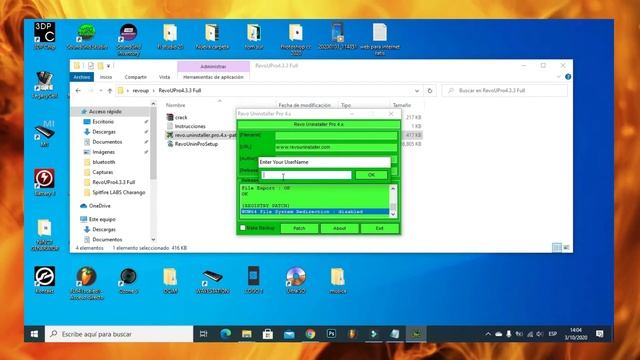Switch to the Vista ribbon tab
Screen dimensions: 640x360
pos(164,77)
